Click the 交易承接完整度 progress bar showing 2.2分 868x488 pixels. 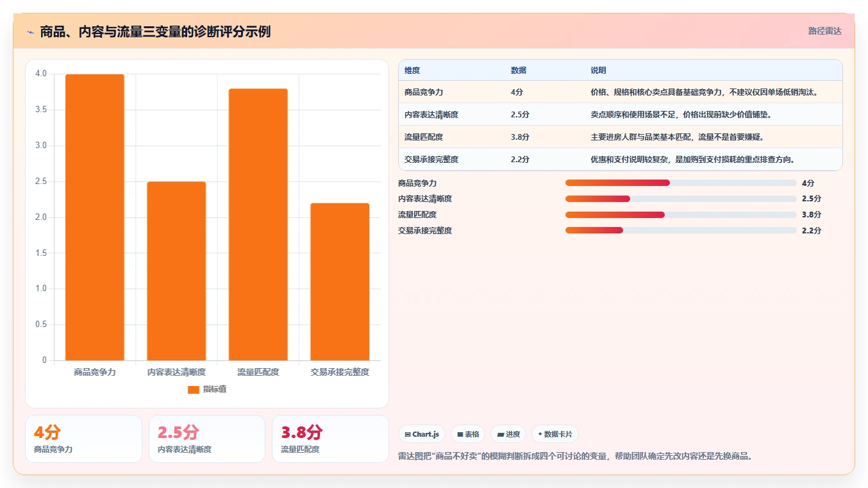click(x=681, y=230)
